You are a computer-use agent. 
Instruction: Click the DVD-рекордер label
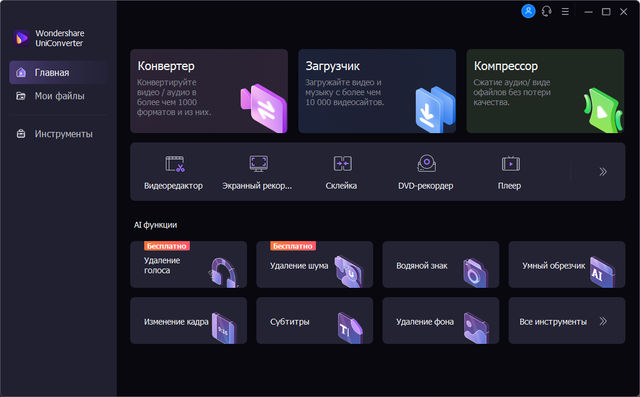(426, 186)
